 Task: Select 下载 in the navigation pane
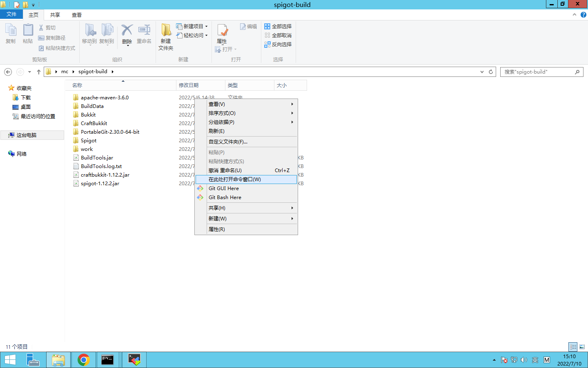pyautogui.click(x=26, y=97)
